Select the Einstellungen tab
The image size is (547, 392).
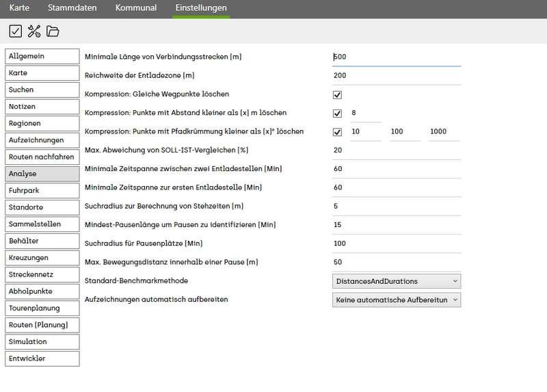pyautogui.click(x=201, y=8)
